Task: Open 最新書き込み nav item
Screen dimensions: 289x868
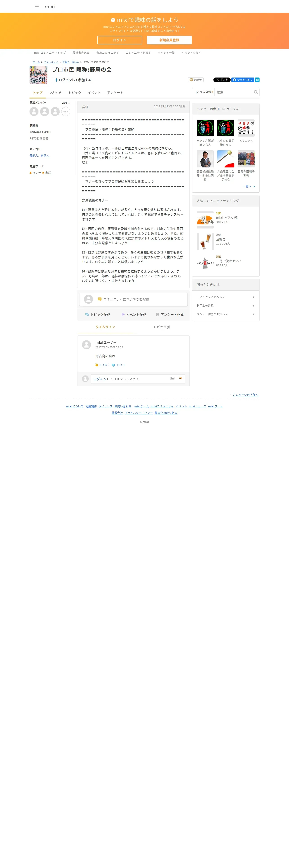Action: tap(81, 53)
